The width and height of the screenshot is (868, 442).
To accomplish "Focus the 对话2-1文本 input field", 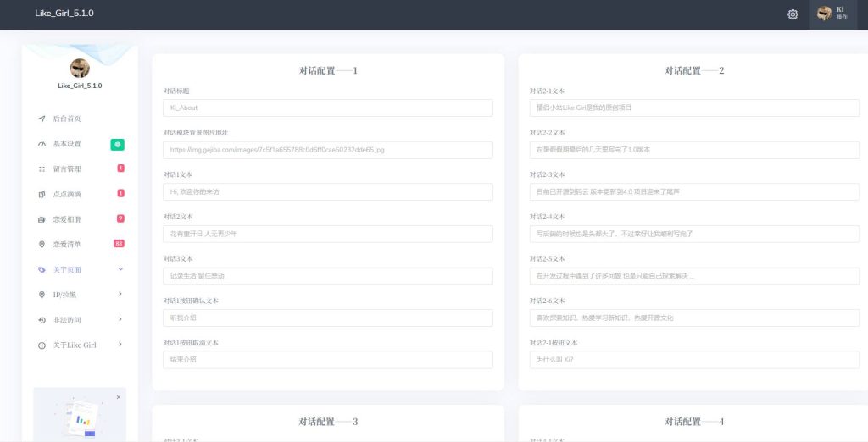I will coord(694,108).
